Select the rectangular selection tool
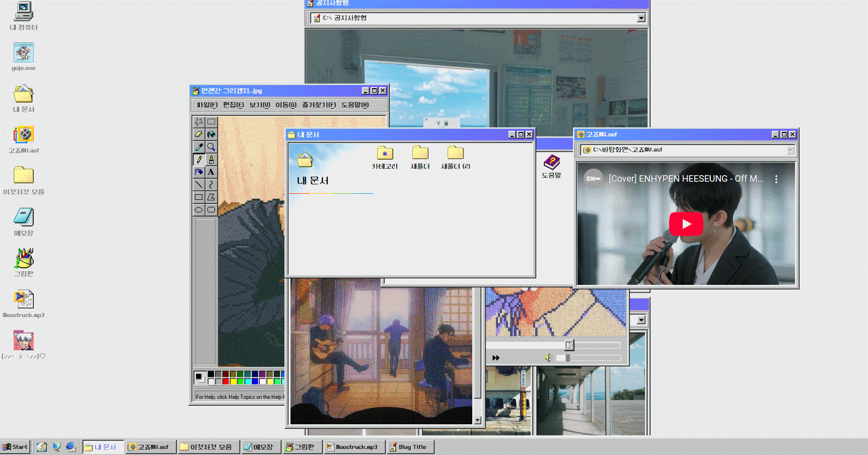The height and width of the screenshot is (455, 868). click(x=211, y=122)
